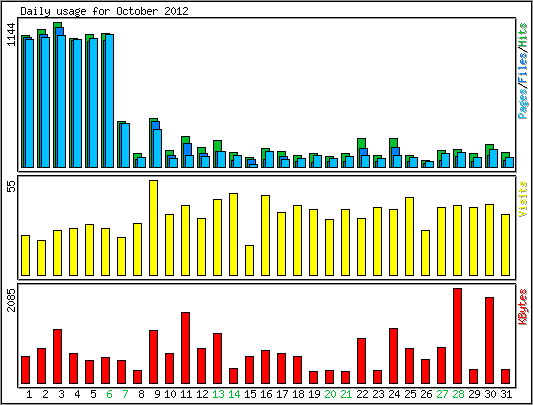Screen dimensions: 533x405
Task: Select the yellow visits bar for day 26
Action: click(425, 253)
